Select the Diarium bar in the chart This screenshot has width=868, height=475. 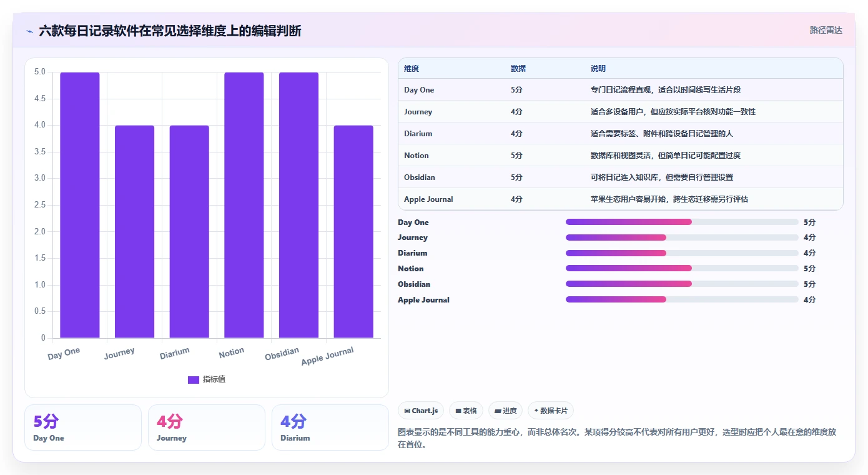pos(189,232)
